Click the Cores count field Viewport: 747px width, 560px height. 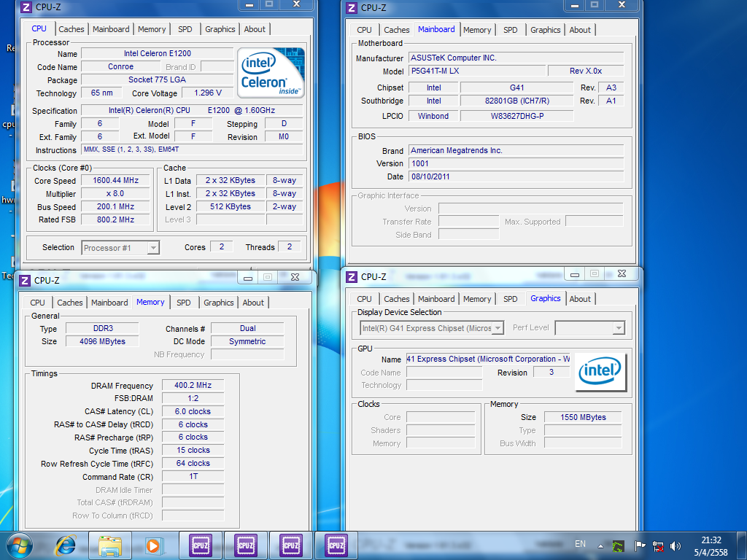tap(222, 246)
